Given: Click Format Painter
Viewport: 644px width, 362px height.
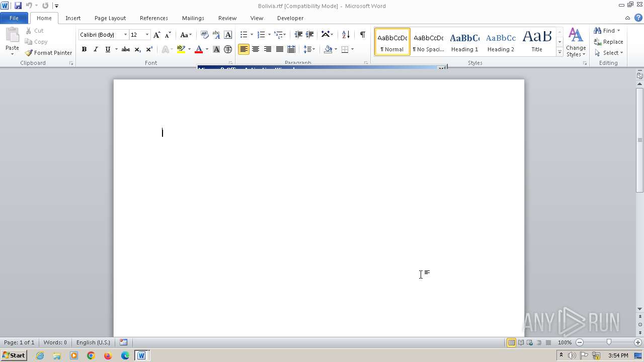Looking at the screenshot, I should pos(49,53).
